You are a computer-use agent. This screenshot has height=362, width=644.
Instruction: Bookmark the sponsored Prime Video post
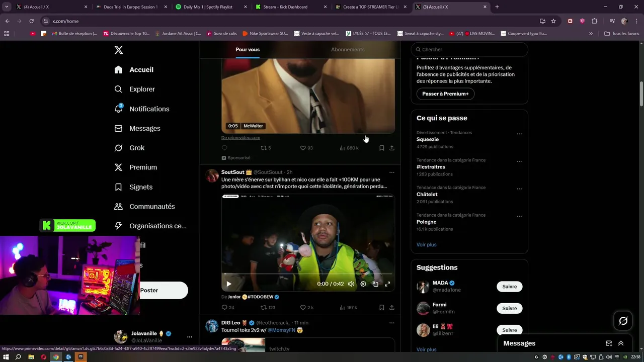[381, 148]
